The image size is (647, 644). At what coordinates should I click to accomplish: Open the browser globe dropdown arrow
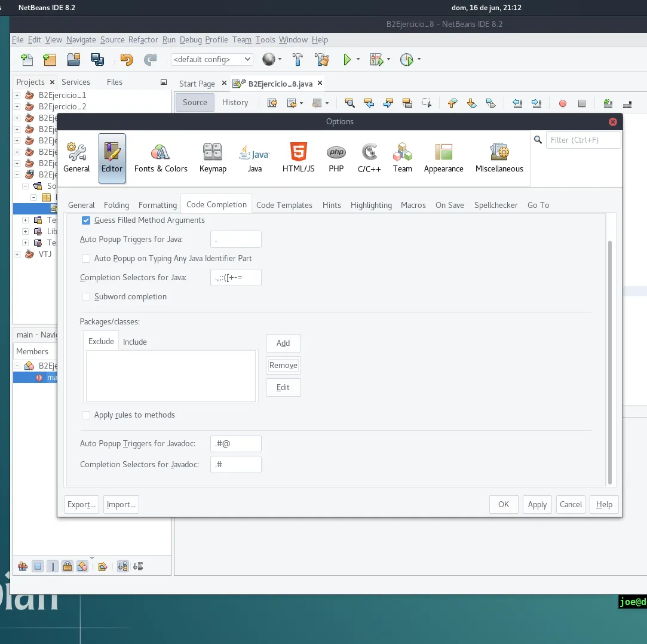point(280,59)
